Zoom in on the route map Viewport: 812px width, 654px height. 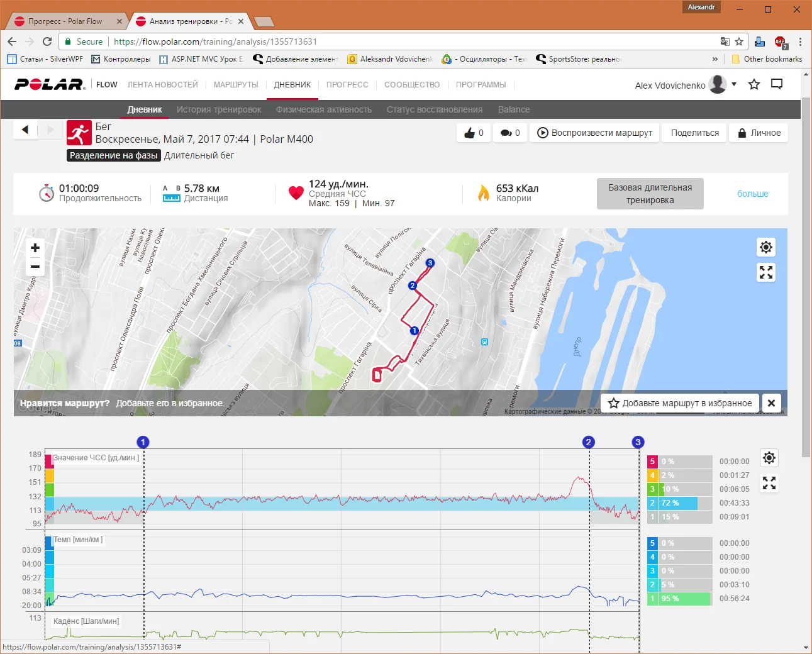[35, 248]
